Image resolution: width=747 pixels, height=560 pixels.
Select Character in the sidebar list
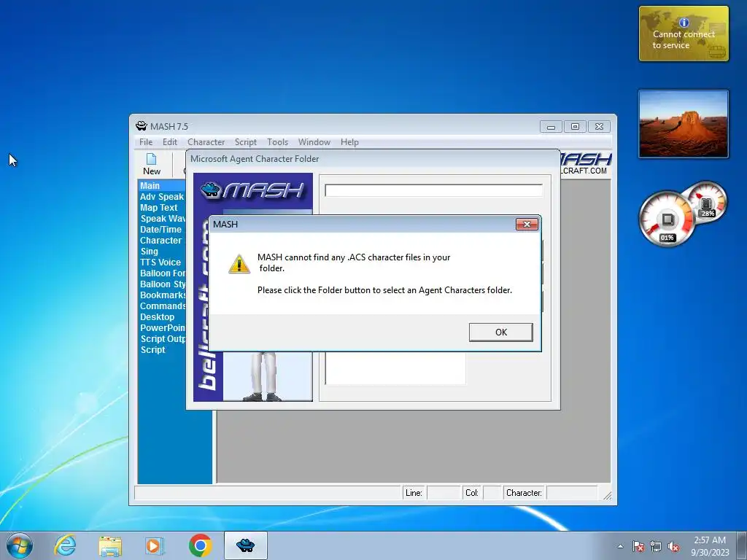click(x=162, y=241)
